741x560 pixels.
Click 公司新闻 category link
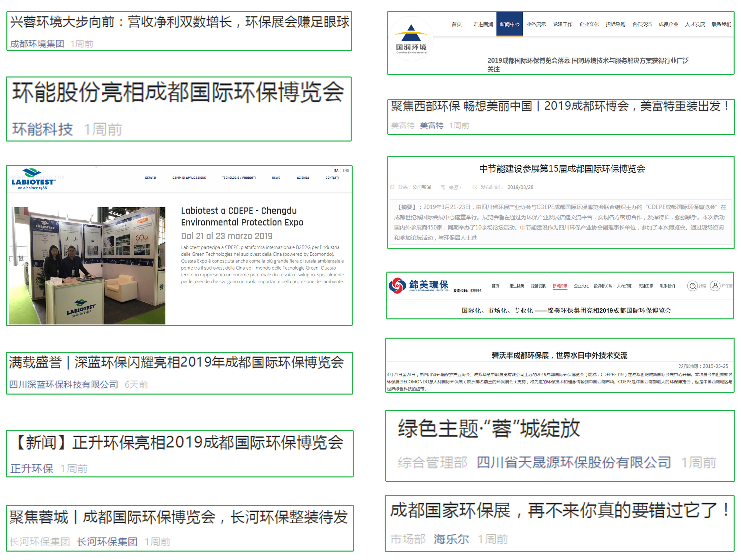tap(422, 187)
